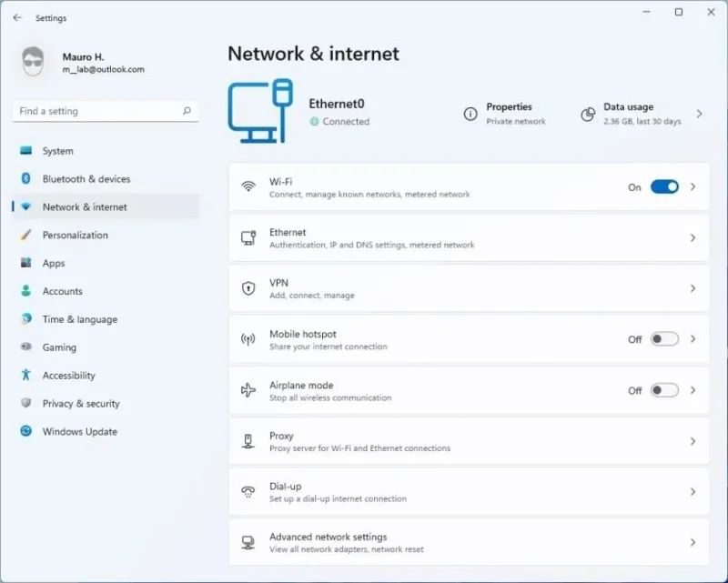Open the VPN Add, connect, manage row
Image resolution: width=728 pixels, height=583 pixels.
[x=469, y=288]
